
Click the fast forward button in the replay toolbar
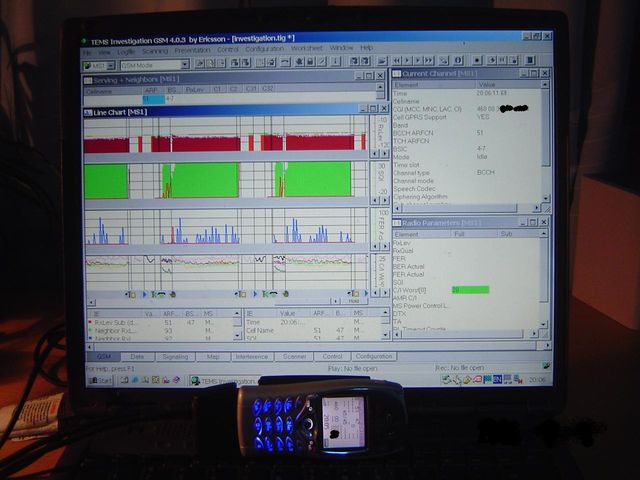pyautogui.click(x=429, y=60)
